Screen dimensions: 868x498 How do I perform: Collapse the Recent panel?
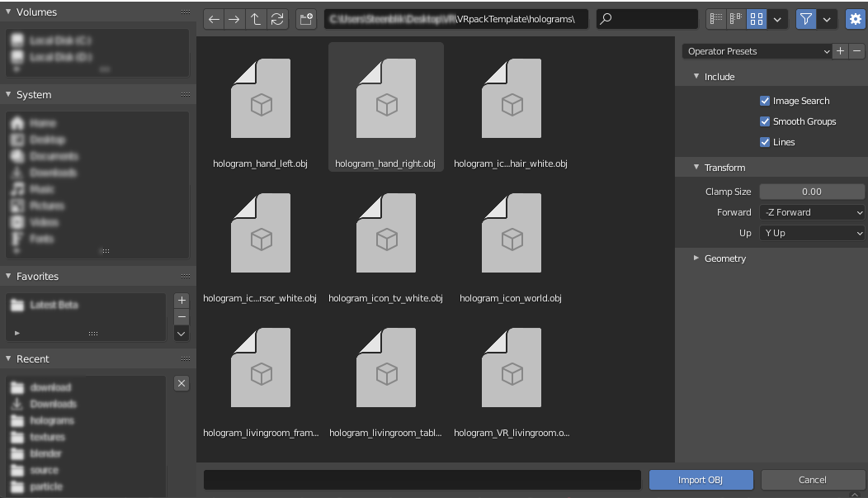(8, 358)
